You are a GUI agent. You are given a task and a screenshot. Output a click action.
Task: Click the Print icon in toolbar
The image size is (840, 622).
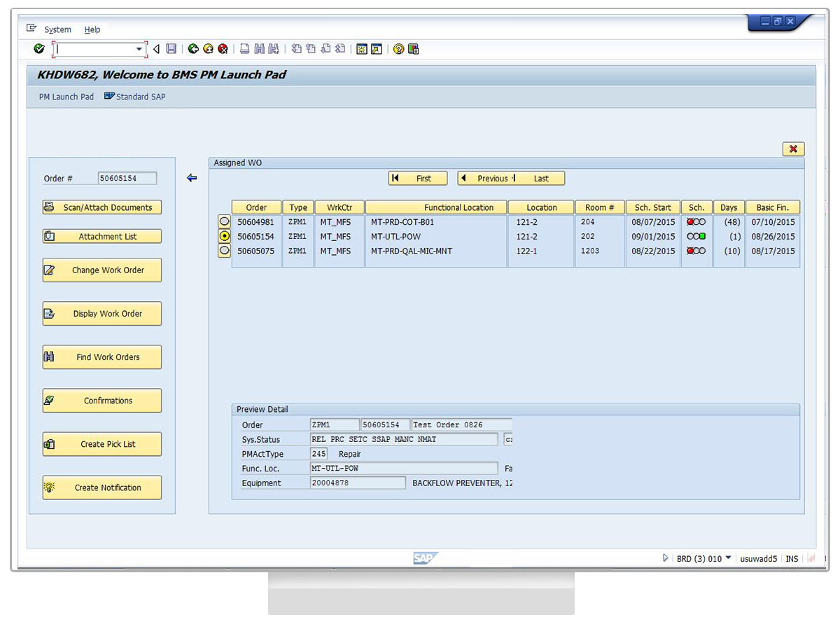pyautogui.click(x=244, y=49)
